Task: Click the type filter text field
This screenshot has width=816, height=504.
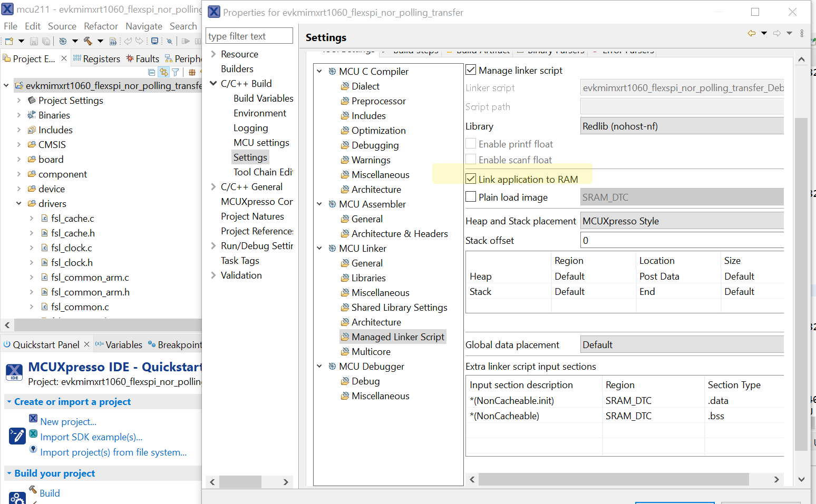Action: click(x=249, y=36)
